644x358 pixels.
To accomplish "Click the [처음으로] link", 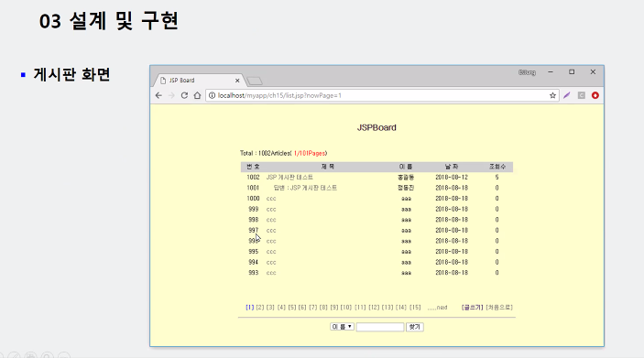I will tap(499, 307).
